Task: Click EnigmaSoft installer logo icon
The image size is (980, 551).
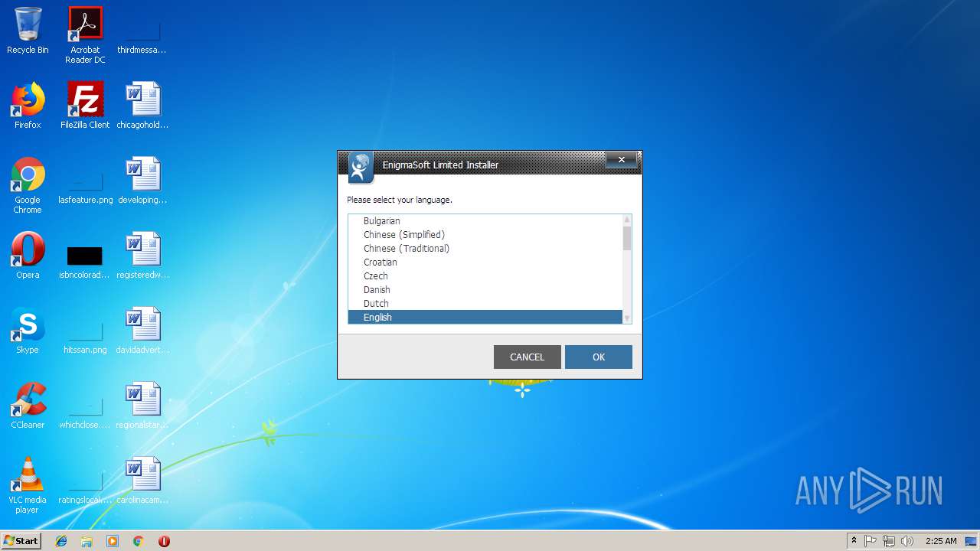Action: point(361,168)
